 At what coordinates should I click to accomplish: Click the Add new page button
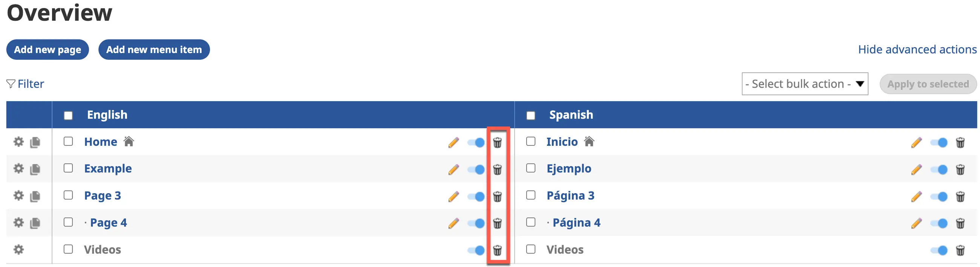(47, 49)
